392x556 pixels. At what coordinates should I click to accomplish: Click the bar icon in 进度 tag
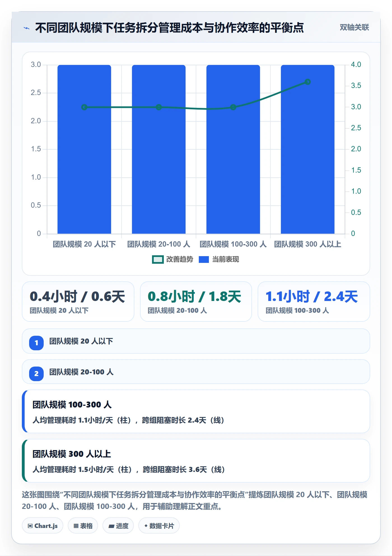coord(111,526)
